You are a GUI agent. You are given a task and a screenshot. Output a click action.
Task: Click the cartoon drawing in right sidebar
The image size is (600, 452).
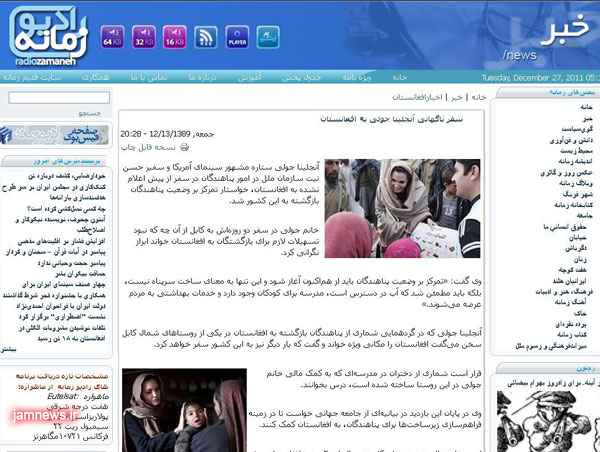pos(548,420)
